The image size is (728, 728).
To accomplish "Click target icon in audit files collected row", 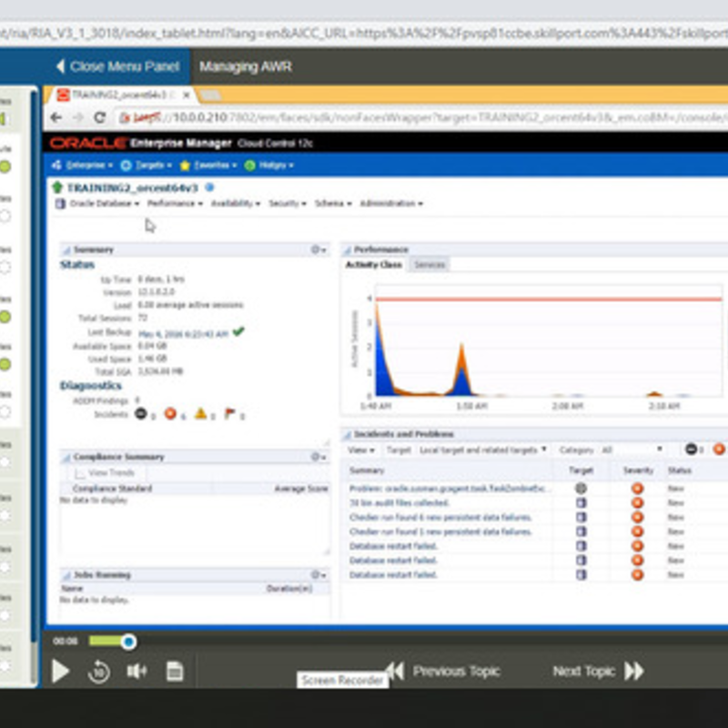I will [x=581, y=503].
